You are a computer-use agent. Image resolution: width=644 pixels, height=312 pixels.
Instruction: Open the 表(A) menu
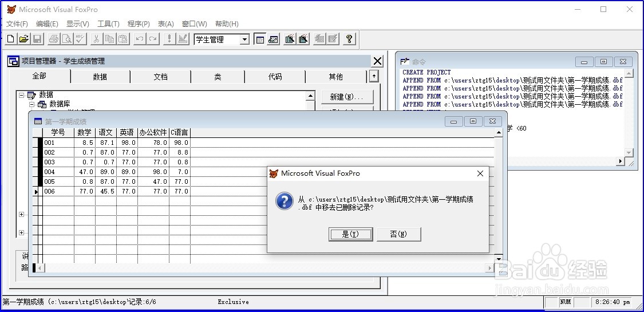166,24
